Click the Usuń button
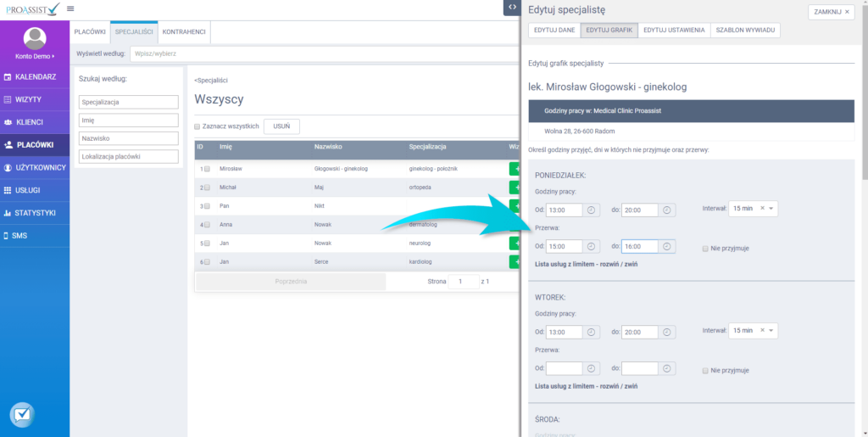Screen dimensions: 868x437 tap(281, 126)
